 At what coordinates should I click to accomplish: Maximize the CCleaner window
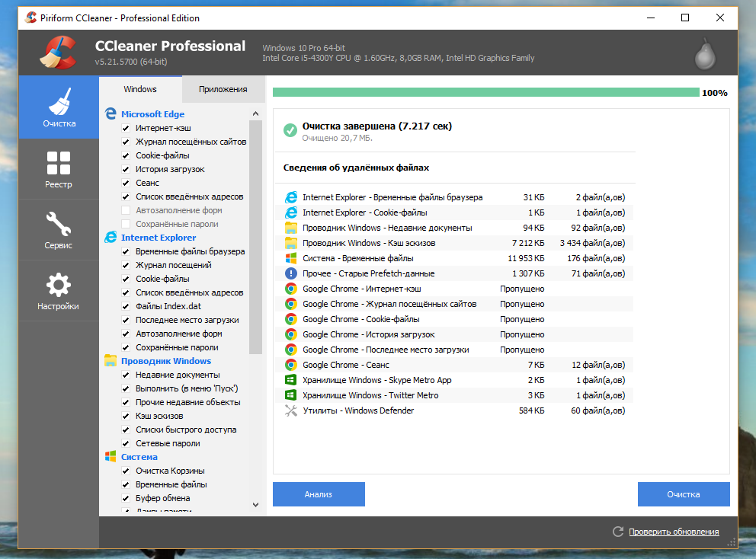[685, 18]
